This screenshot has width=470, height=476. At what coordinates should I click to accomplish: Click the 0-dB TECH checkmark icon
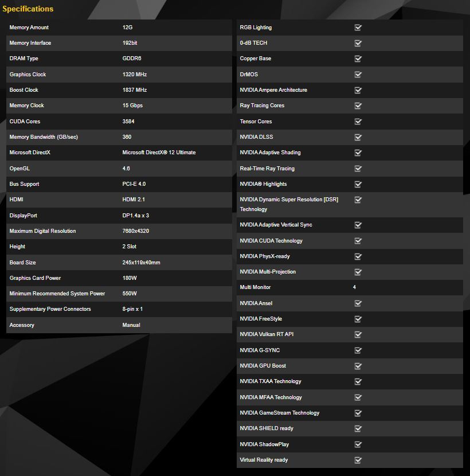[358, 43]
